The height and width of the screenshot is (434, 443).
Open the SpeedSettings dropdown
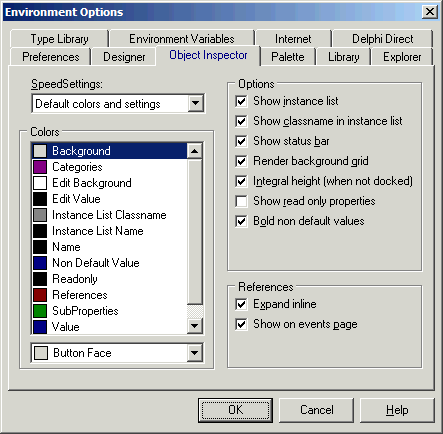tap(196, 104)
